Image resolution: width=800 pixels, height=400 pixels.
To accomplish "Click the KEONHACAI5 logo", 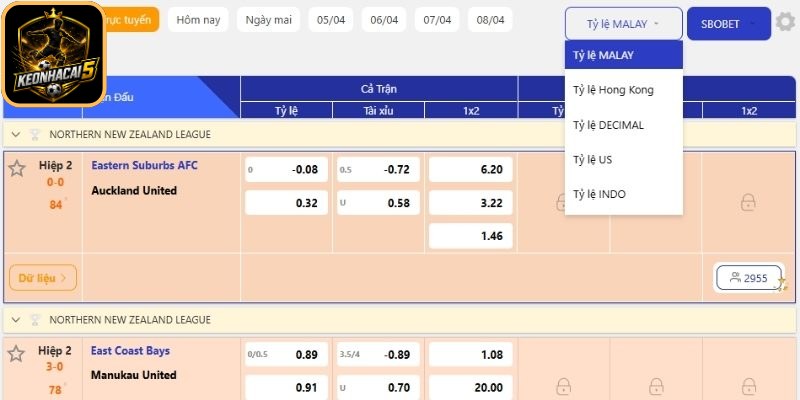I will coord(54,54).
